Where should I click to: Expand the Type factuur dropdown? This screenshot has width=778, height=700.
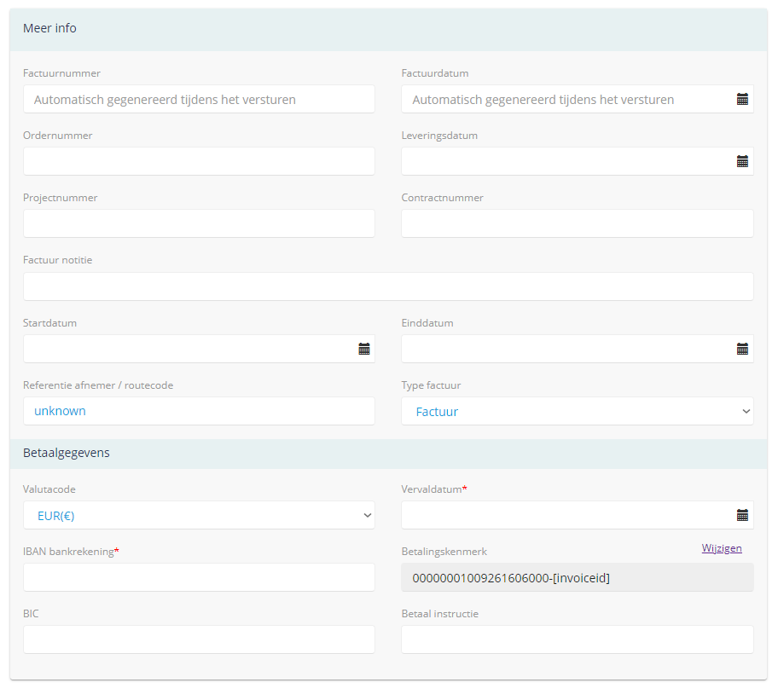click(x=577, y=411)
